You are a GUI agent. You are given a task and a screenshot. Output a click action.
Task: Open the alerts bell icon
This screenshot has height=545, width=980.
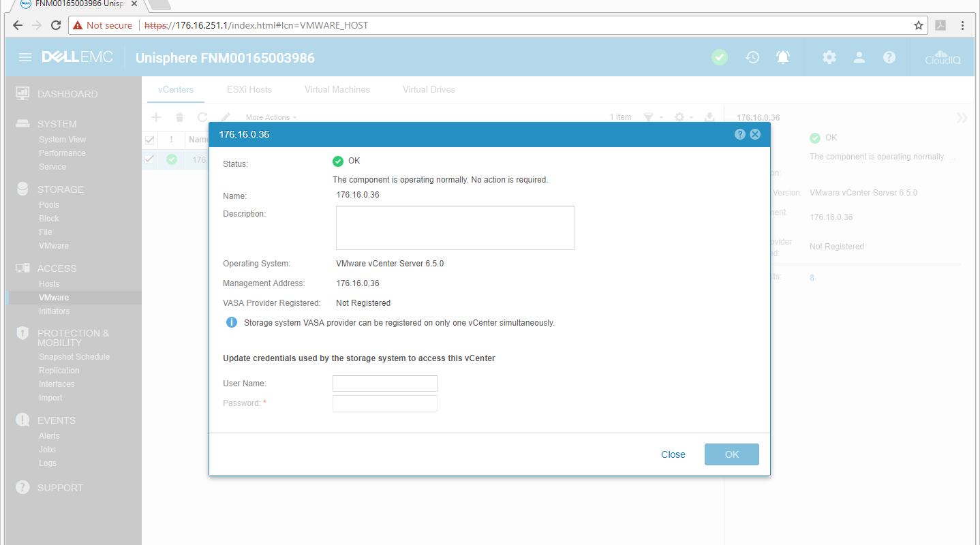point(783,57)
